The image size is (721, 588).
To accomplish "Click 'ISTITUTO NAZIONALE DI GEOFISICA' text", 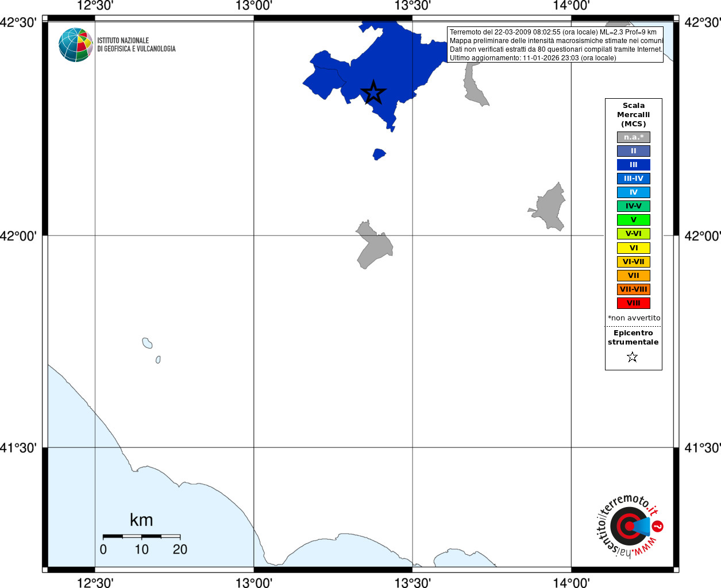I will [x=136, y=45].
